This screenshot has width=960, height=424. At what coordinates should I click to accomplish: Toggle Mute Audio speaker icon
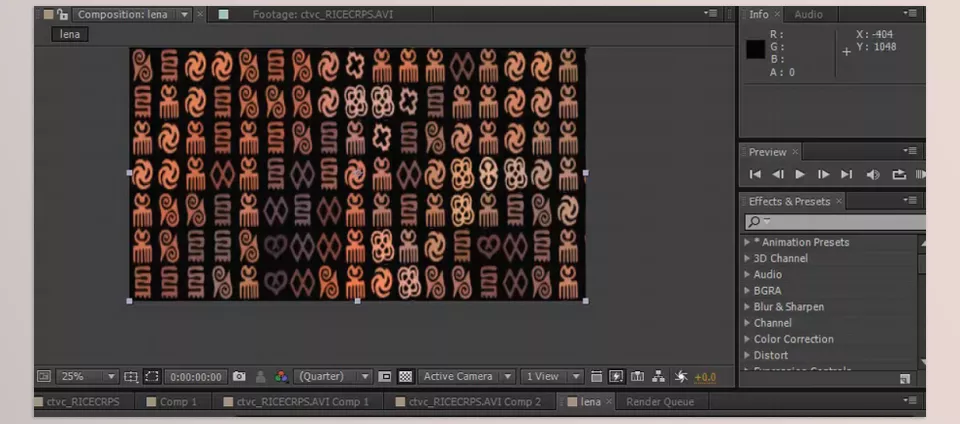(873, 174)
